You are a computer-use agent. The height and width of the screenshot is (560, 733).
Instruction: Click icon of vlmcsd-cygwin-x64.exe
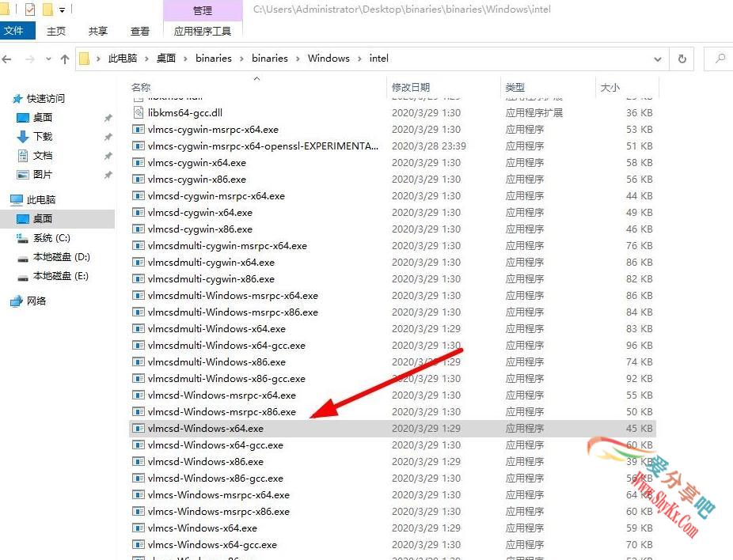tap(138, 213)
